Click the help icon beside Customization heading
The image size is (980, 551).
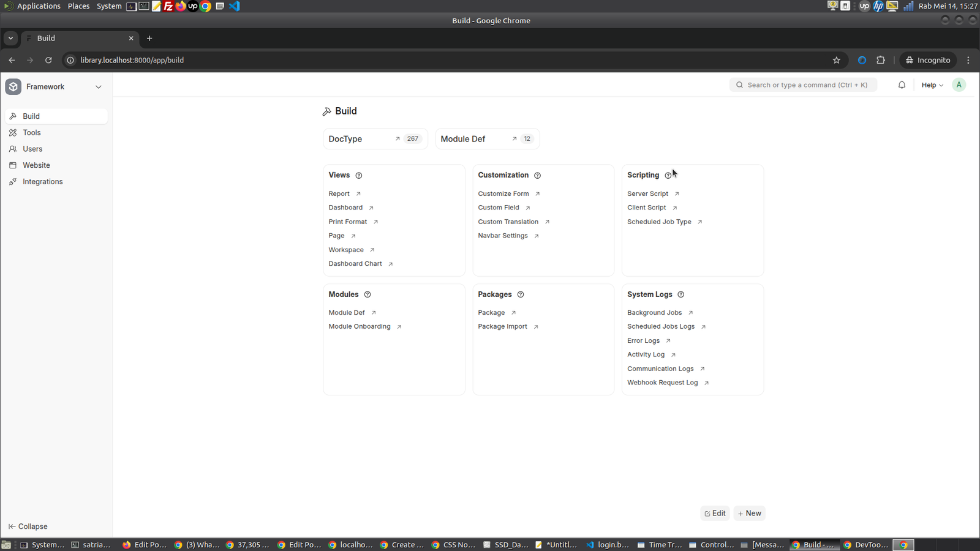pyautogui.click(x=537, y=176)
